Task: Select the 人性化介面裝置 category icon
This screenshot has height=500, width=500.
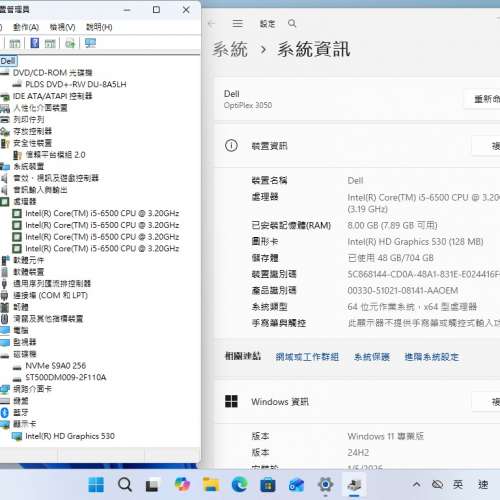Action: click(x=5, y=108)
